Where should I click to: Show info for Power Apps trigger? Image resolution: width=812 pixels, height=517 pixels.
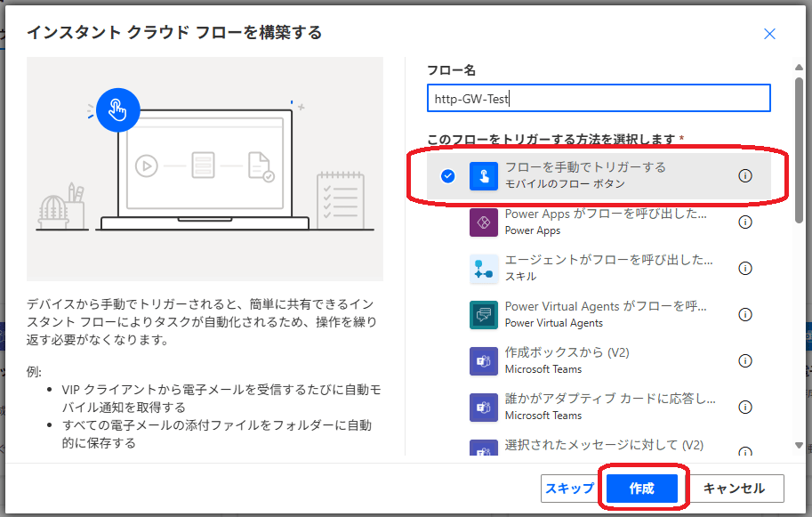click(x=744, y=222)
